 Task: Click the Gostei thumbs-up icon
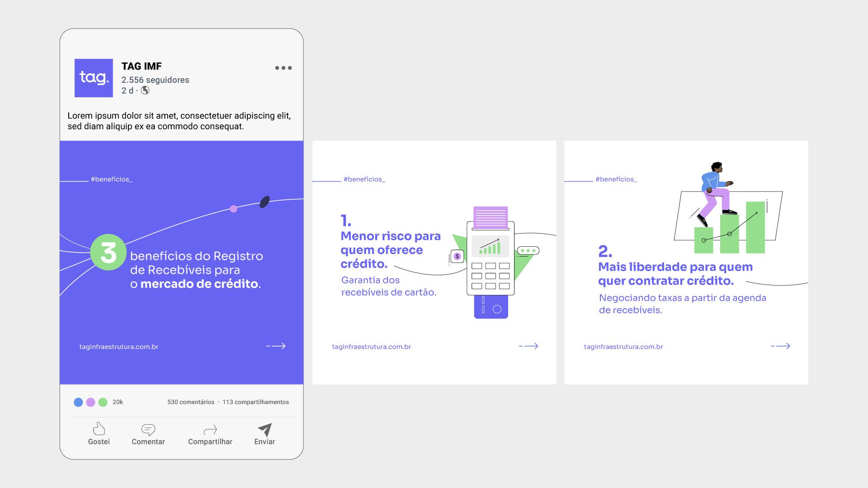(99, 428)
